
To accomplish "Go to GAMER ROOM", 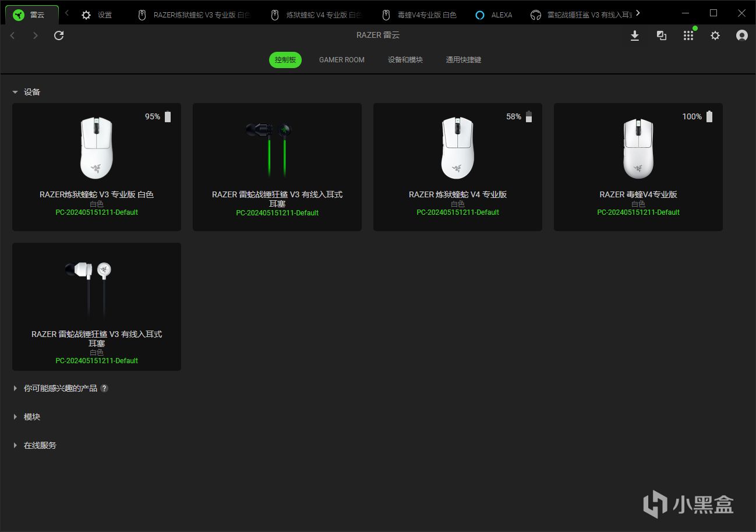I will pos(342,60).
